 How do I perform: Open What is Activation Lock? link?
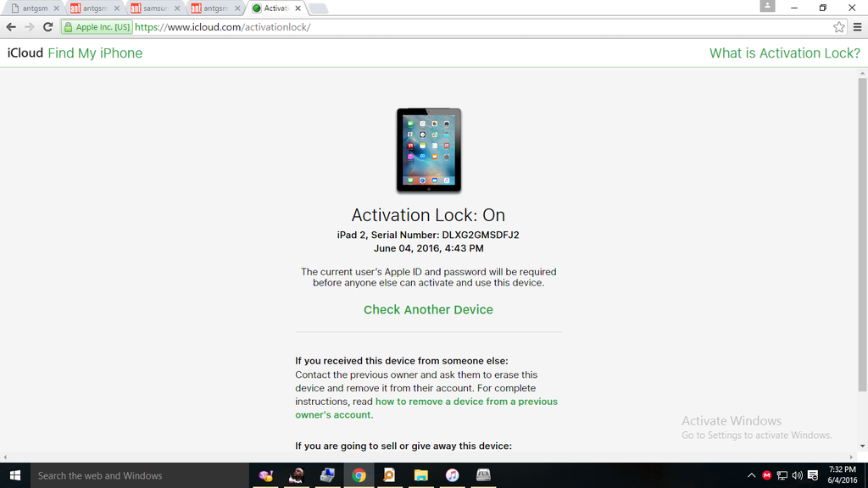pyautogui.click(x=784, y=53)
